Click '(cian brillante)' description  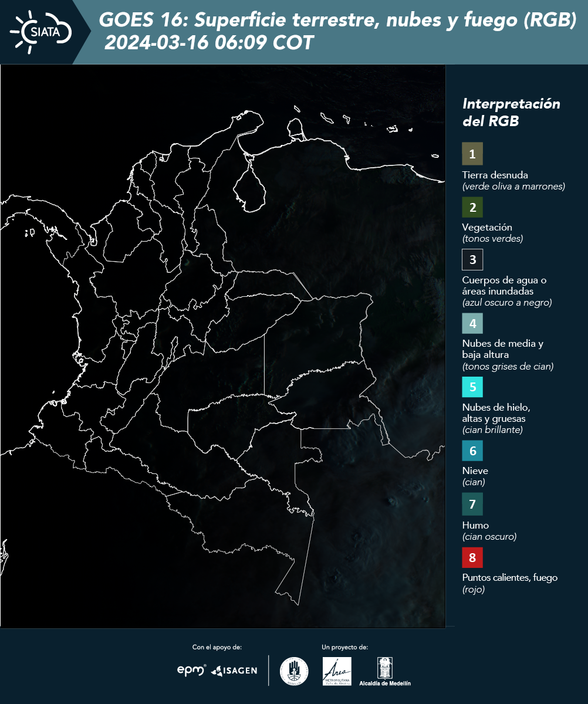492,430
